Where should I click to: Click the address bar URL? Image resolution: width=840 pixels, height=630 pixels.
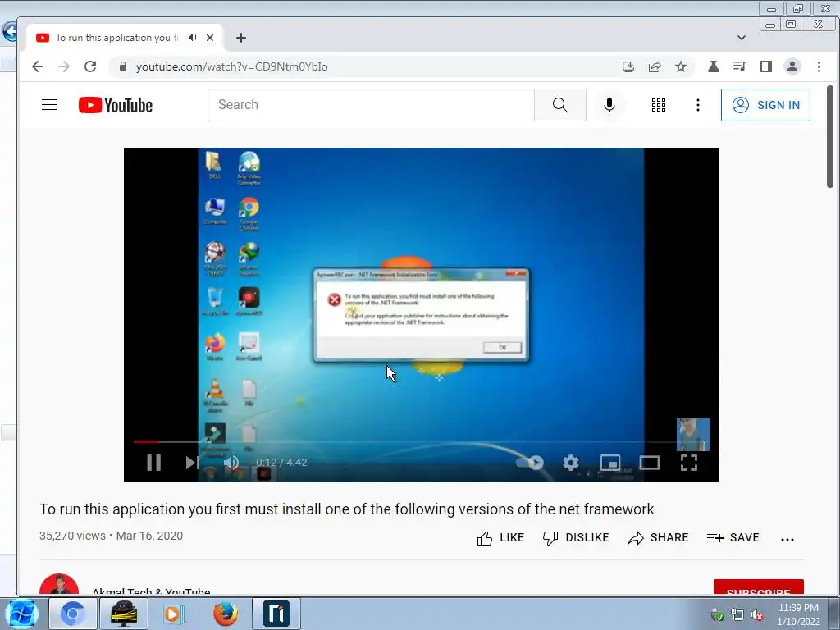point(231,66)
